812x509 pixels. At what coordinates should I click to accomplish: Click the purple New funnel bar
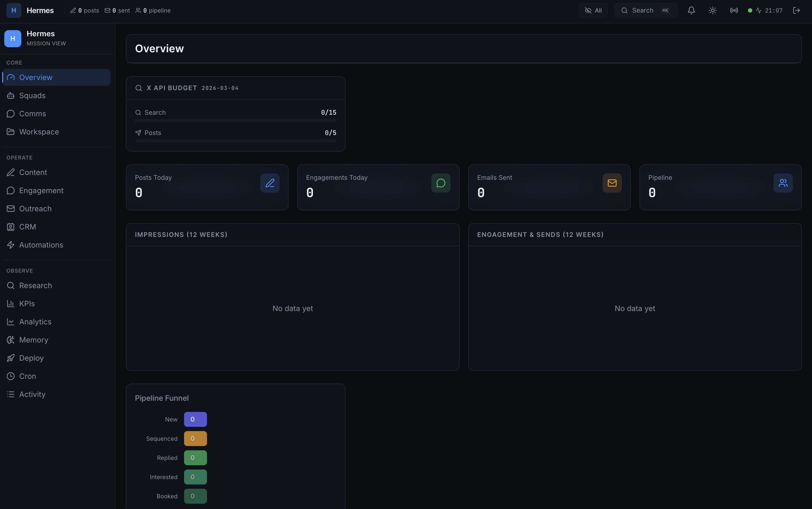pyautogui.click(x=196, y=419)
